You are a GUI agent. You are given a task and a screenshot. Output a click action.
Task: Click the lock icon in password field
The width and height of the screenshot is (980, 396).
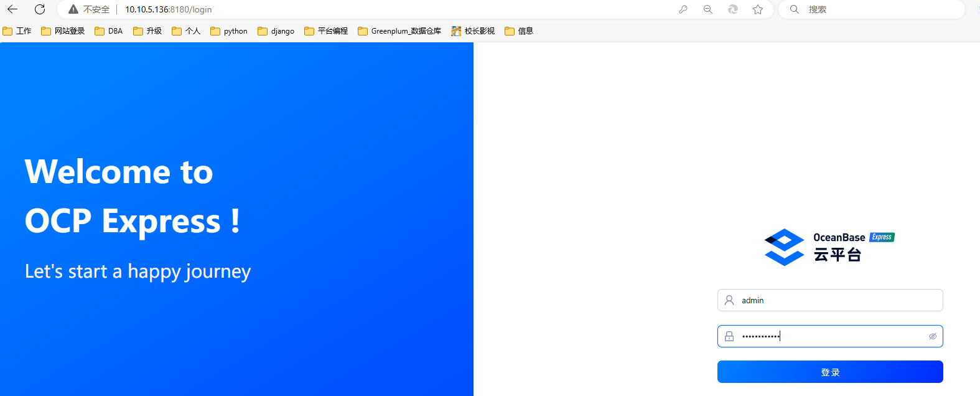point(729,336)
